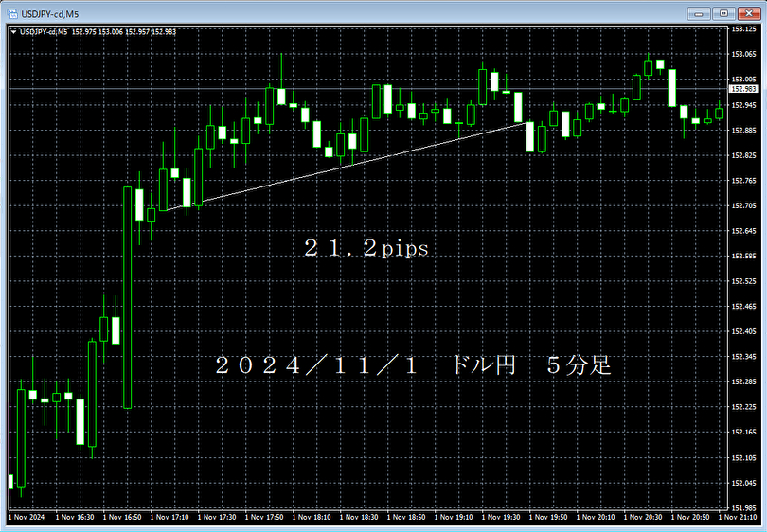767x532 pixels.
Task: Click the 152.645 price scale label
Action: pyautogui.click(x=743, y=231)
